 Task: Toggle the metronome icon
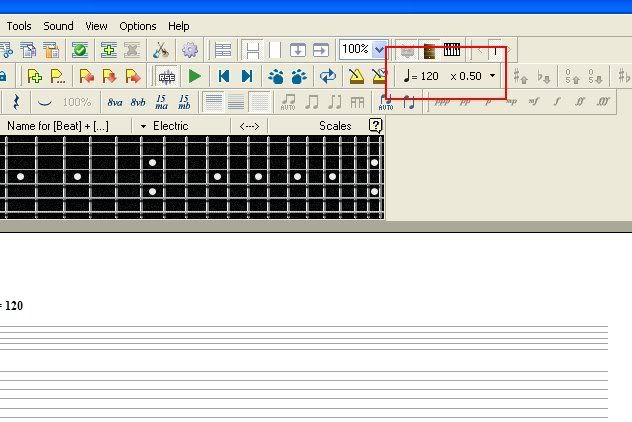[x=356, y=76]
